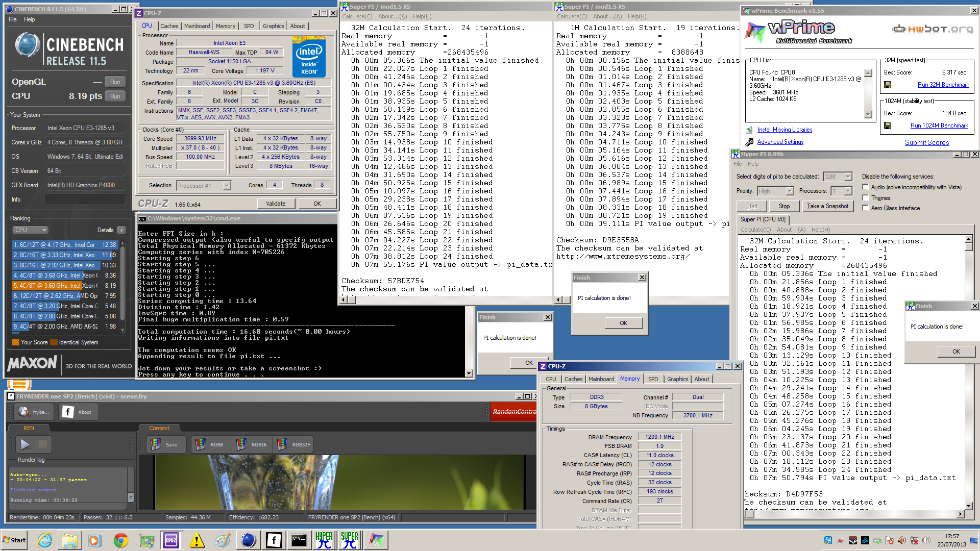Viewport: 980px width, 551px height.
Task: Switch to Cinebench blue sphere taskbar icon
Action: point(248,540)
